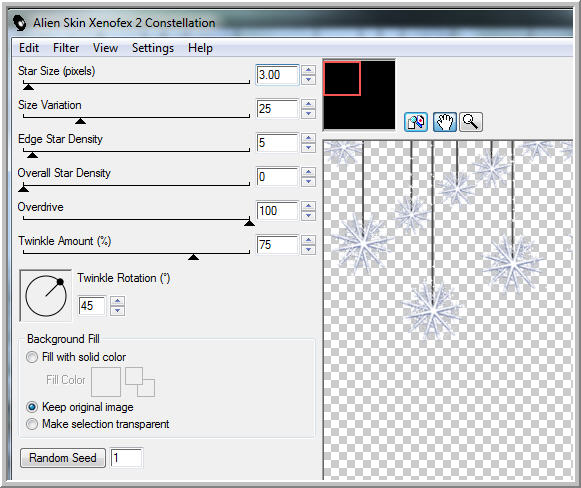Open the Edit menu
581x488 pixels.
[29, 48]
